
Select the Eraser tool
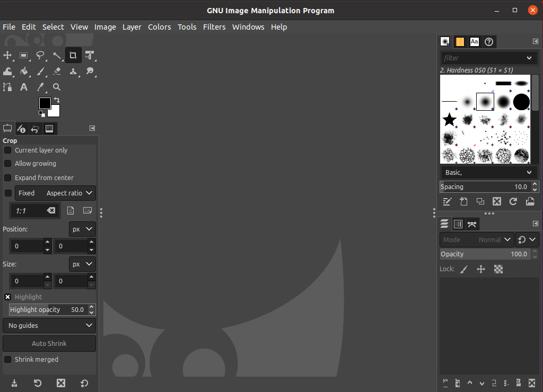click(57, 71)
